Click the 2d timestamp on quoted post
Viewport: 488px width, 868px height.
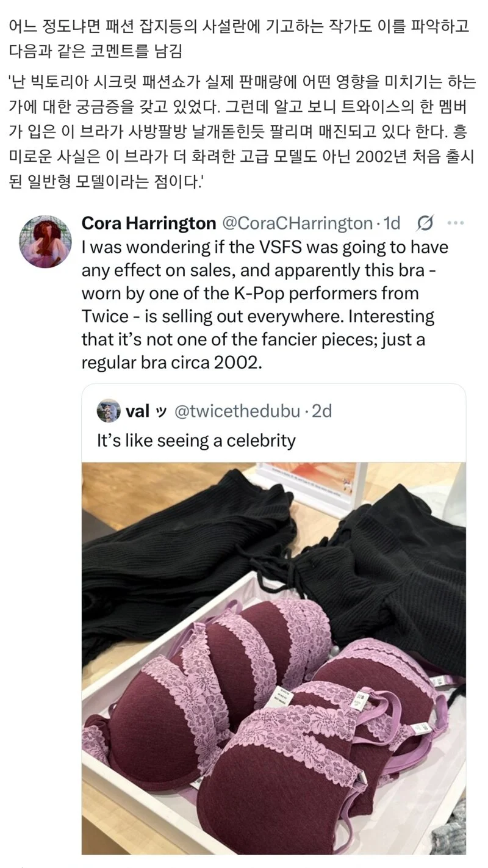322,411
